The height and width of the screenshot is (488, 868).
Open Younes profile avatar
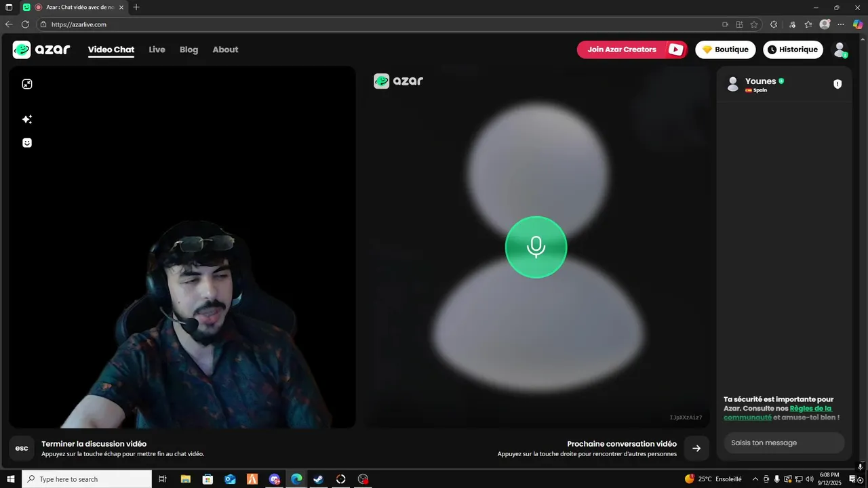pos(732,84)
